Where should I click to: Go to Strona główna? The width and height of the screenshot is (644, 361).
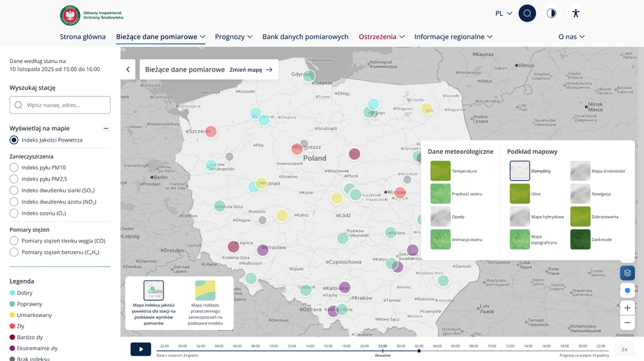83,37
